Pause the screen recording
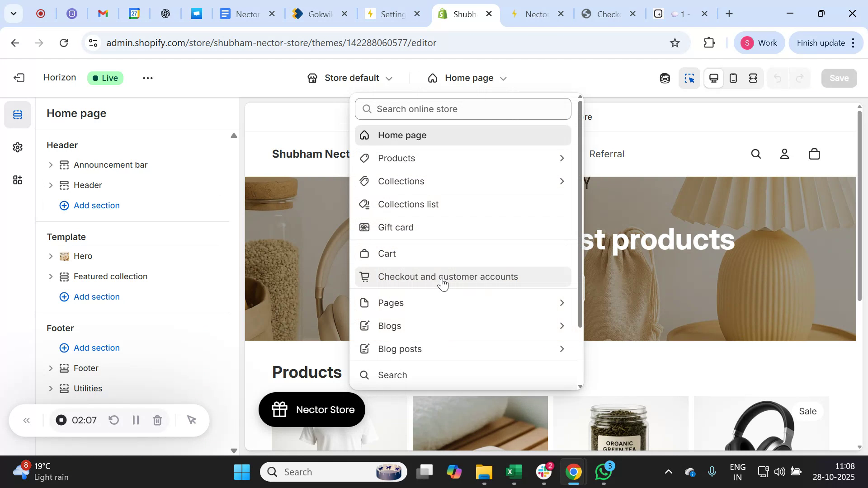The width and height of the screenshot is (868, 488). pyautogui.click(x=135, y=420)
